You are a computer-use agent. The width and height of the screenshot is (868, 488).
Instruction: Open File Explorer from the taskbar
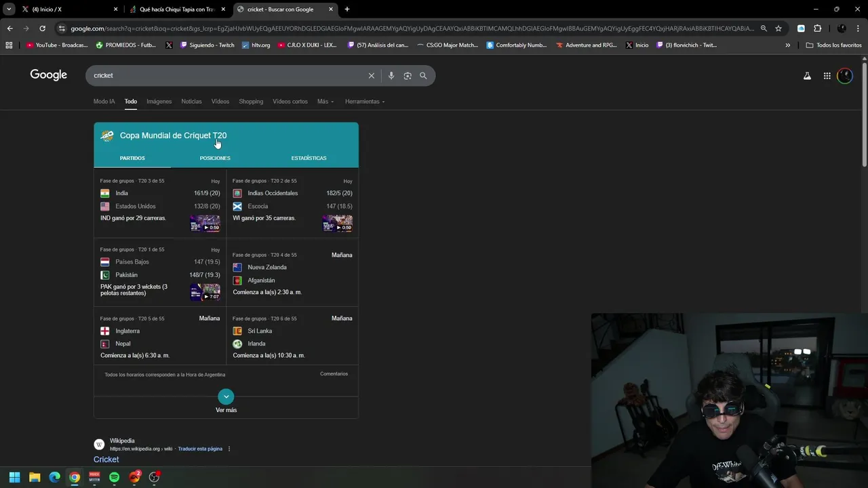coord(35,477)
